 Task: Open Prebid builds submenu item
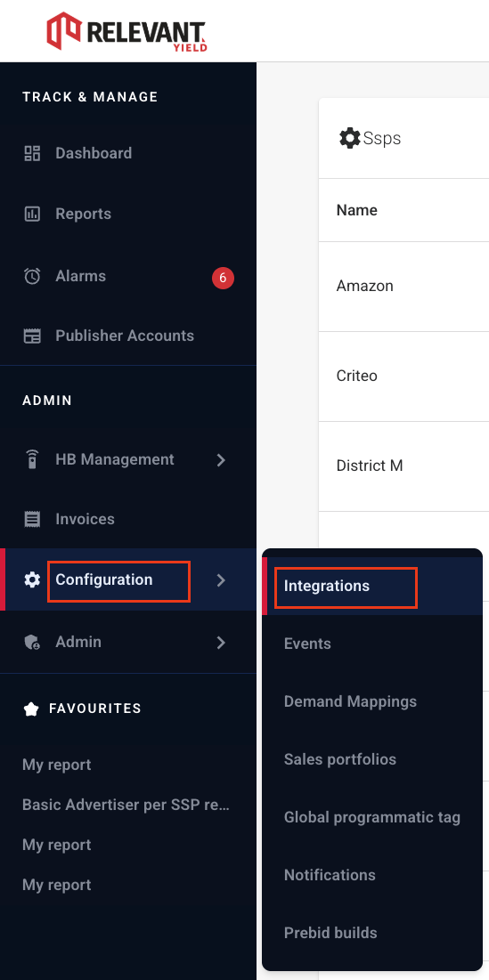tap(330, 933)
